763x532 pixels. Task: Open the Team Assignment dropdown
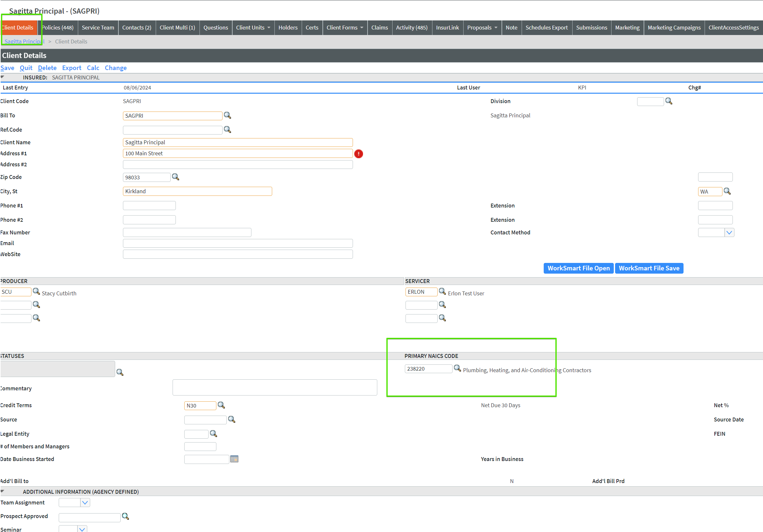pyautogui.click(x=85, y=503)
